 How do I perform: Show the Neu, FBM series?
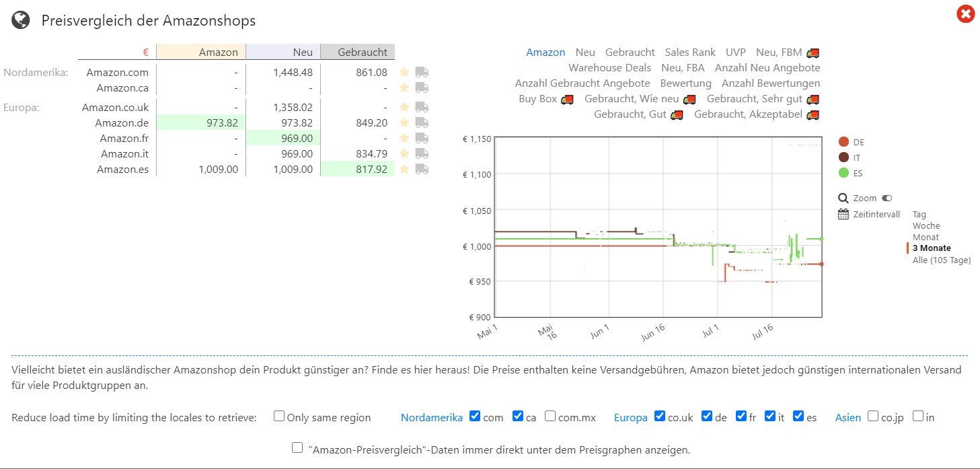click(x=788, y=52)
